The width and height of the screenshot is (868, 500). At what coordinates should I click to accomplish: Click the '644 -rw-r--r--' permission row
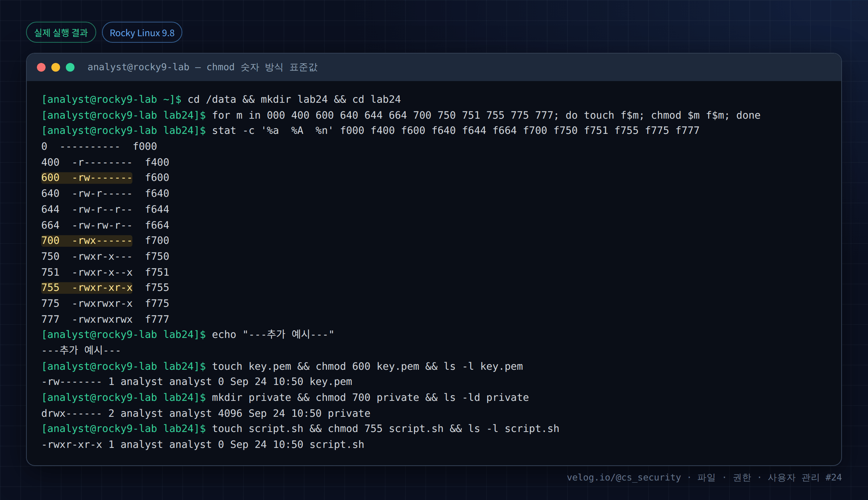105,209
